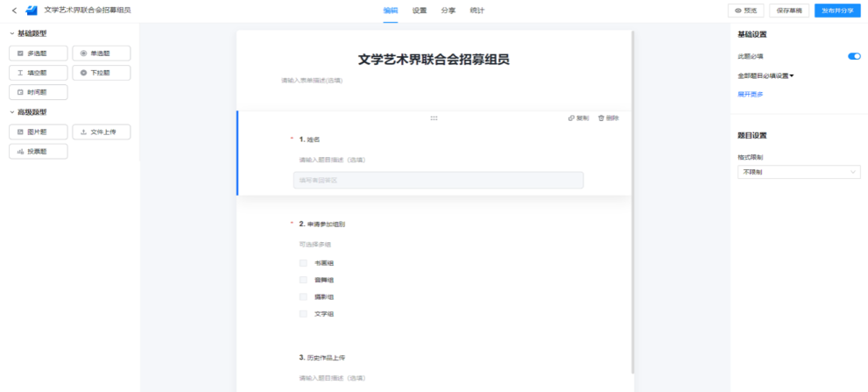
Task: Check the 摄影组 checkbox
Action: point(303,297)
